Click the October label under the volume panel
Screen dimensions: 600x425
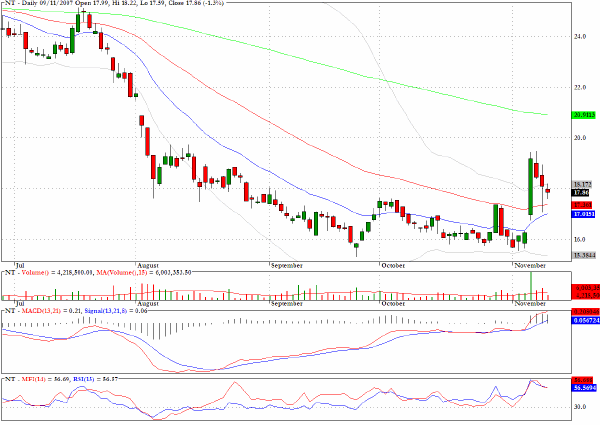393,303
